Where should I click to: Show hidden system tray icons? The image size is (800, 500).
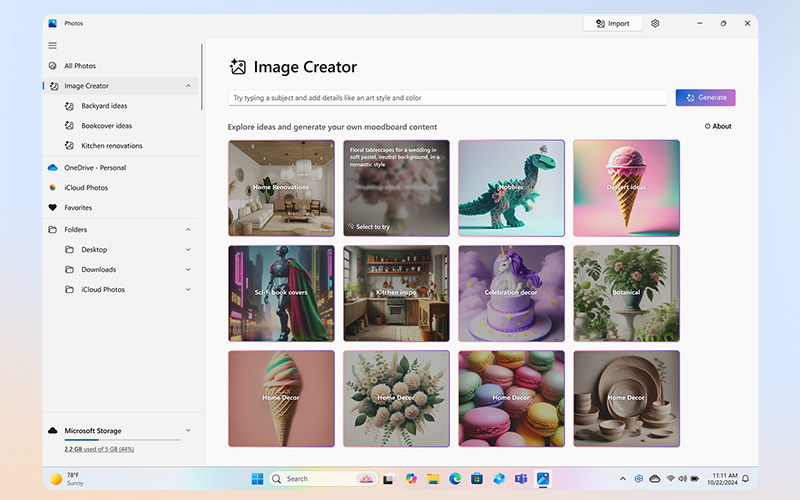(x=622, y=479)
